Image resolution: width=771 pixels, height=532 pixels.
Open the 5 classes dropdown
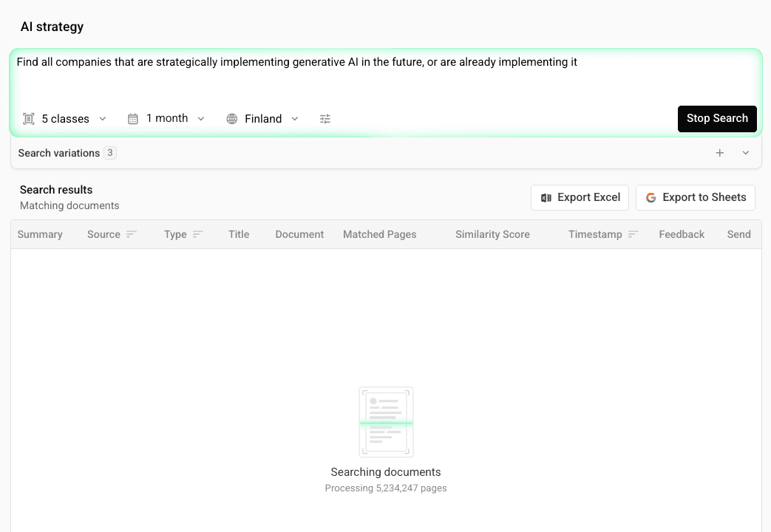65,118
